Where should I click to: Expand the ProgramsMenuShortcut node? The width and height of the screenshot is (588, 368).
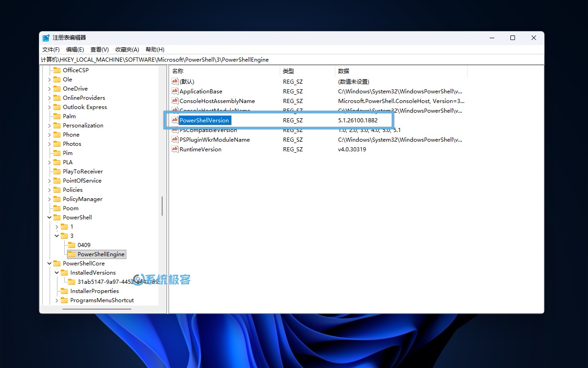point(57,300)
